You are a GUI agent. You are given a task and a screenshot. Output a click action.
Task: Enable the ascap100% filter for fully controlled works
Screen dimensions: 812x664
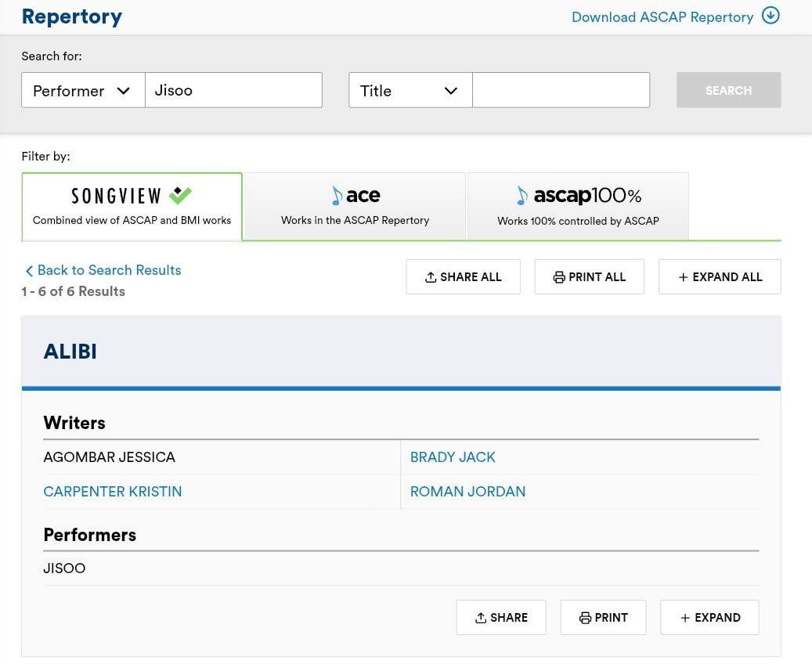577,206
